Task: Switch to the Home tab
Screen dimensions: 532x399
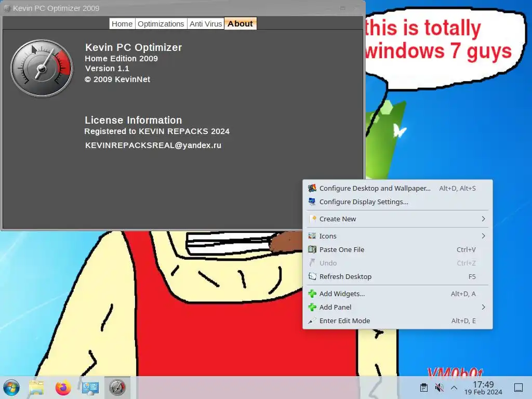Action: pos(122,24)
